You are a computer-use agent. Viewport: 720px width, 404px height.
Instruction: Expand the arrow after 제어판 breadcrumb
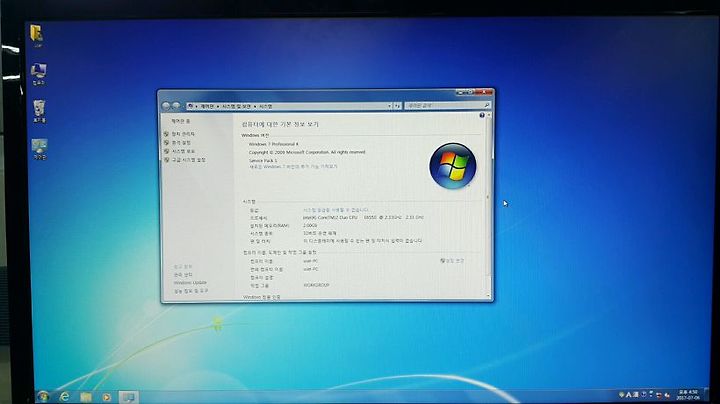tap(218, 107)
